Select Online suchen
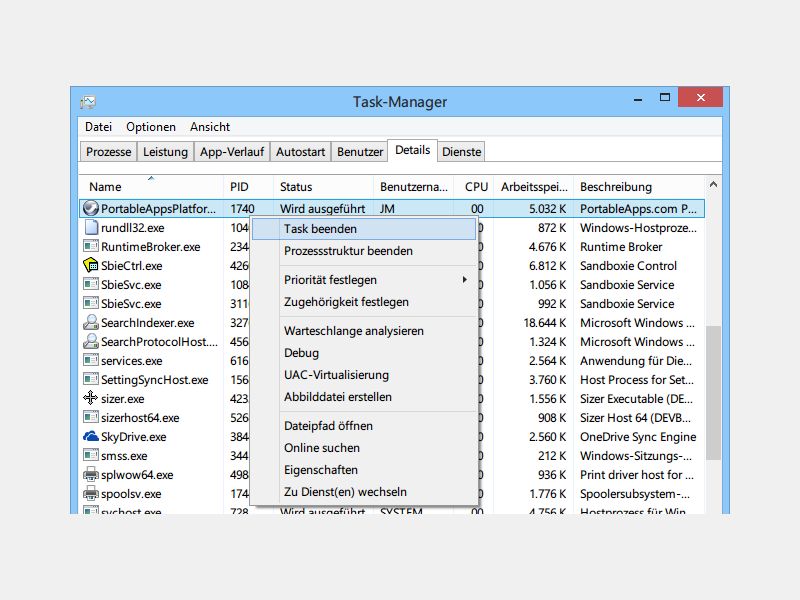Viewport: 800px width, 600px height. (364, 448)
